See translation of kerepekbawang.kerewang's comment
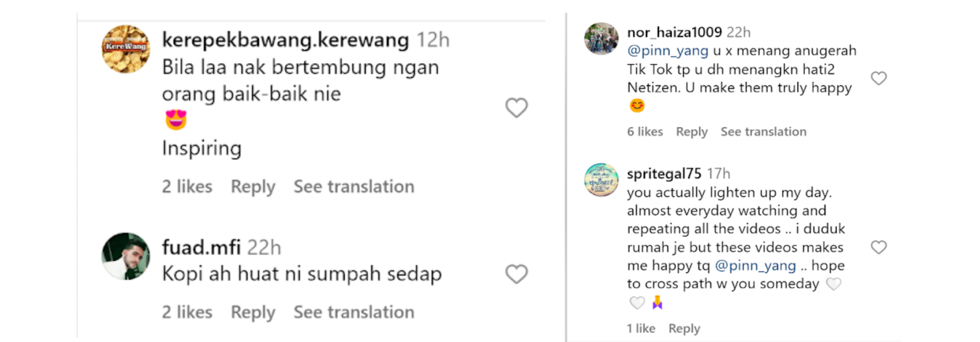980x342 pixels. coord(354,187)
